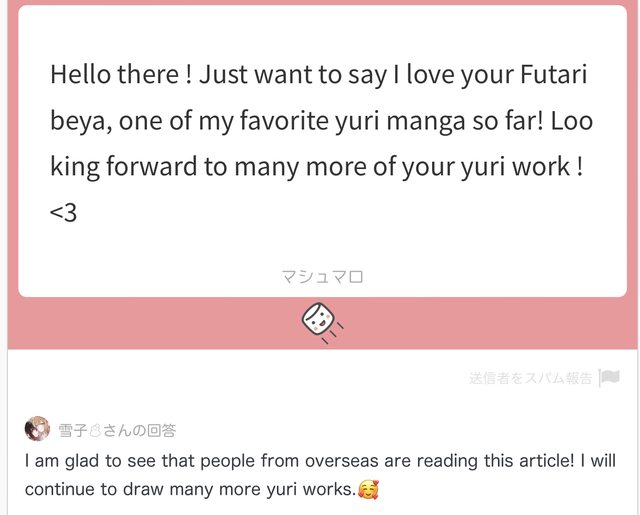The image size is (640, 515).
Task: Open 雪子さんの回答 username link
Action: click(117, 431)
